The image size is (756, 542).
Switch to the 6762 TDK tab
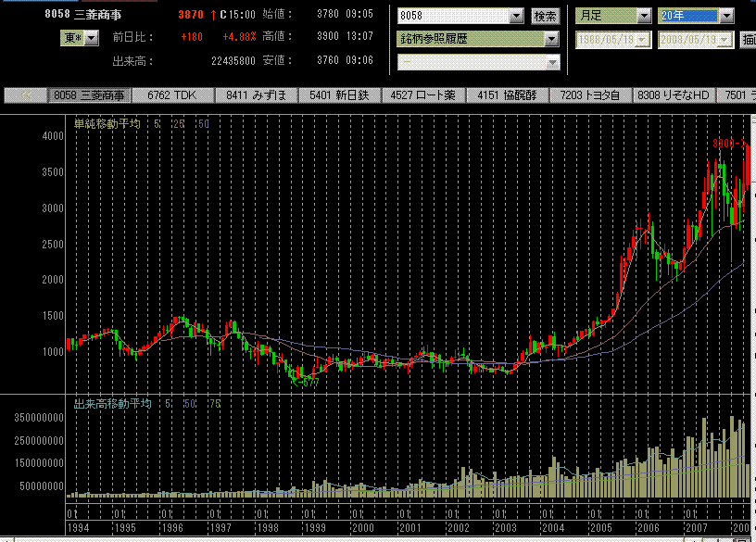[173, 95]
